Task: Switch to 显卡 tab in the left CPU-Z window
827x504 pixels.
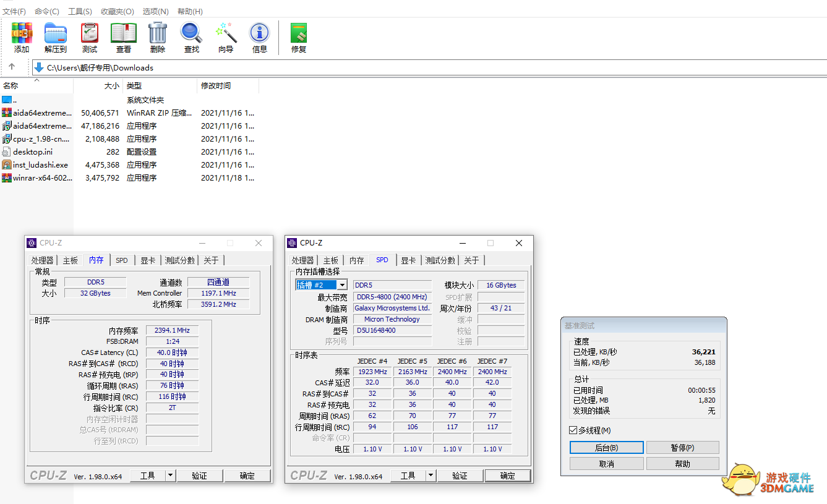Action: click(x=148, y=260)
